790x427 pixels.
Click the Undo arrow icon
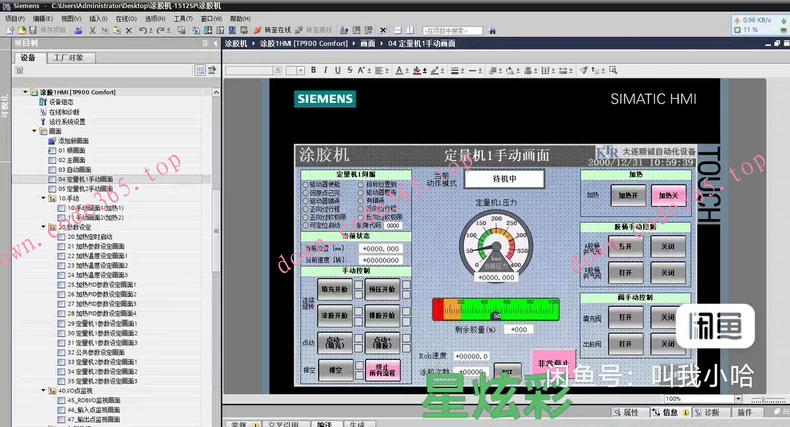click(x=143, y=30)
